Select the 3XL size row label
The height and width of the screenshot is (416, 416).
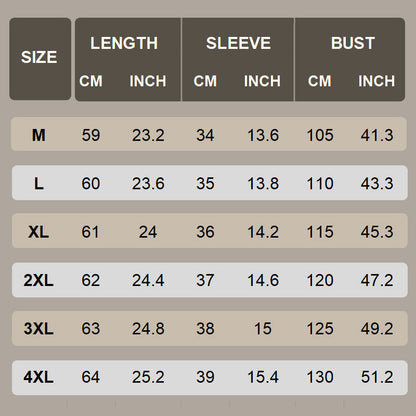(39, 329)
